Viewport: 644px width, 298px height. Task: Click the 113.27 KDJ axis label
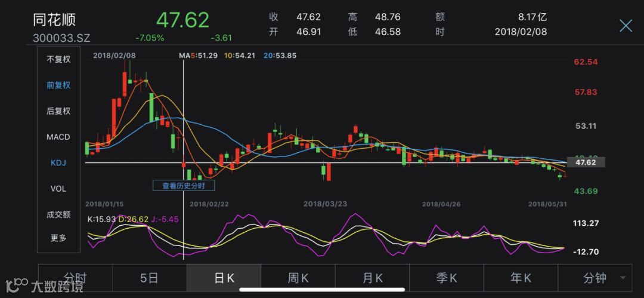(x=587, y=223)
